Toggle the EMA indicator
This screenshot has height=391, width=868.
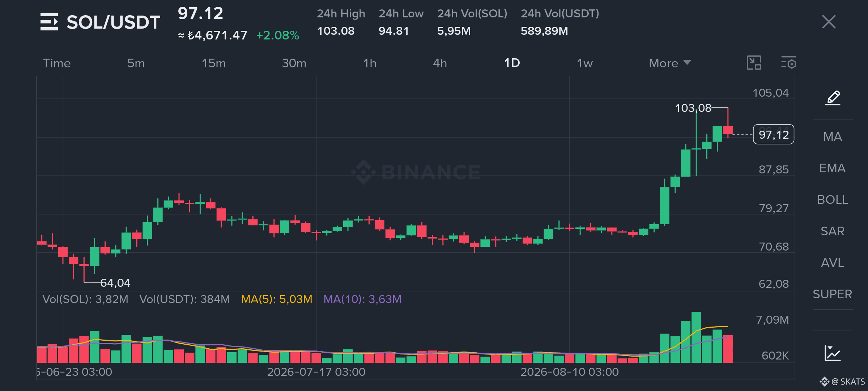click(833, 168)
